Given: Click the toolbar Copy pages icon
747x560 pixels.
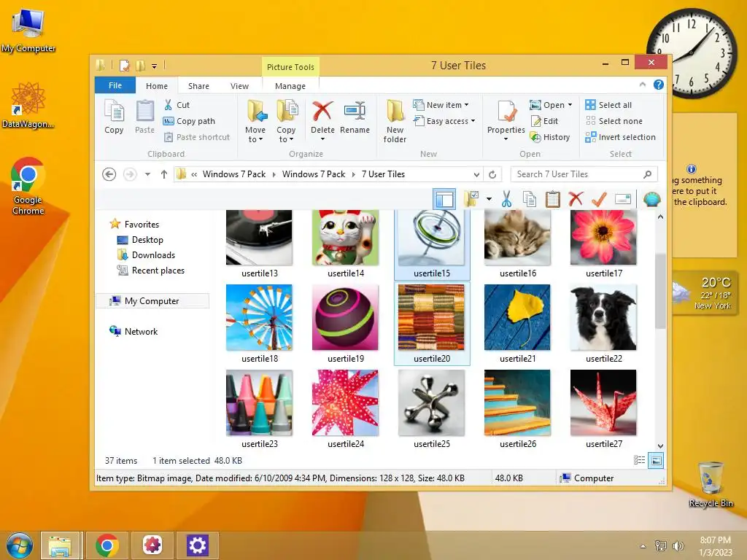Looking at the screenshot, I should [x=530, y=199].
